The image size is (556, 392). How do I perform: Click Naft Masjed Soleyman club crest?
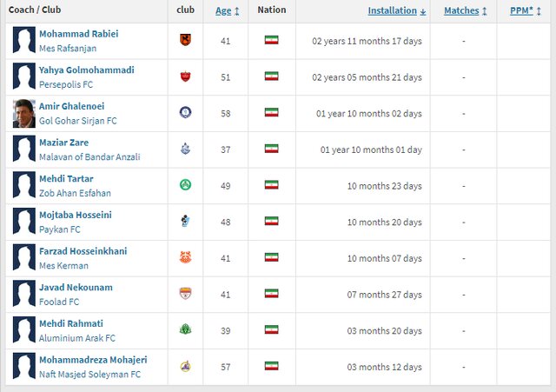(184, 366)
